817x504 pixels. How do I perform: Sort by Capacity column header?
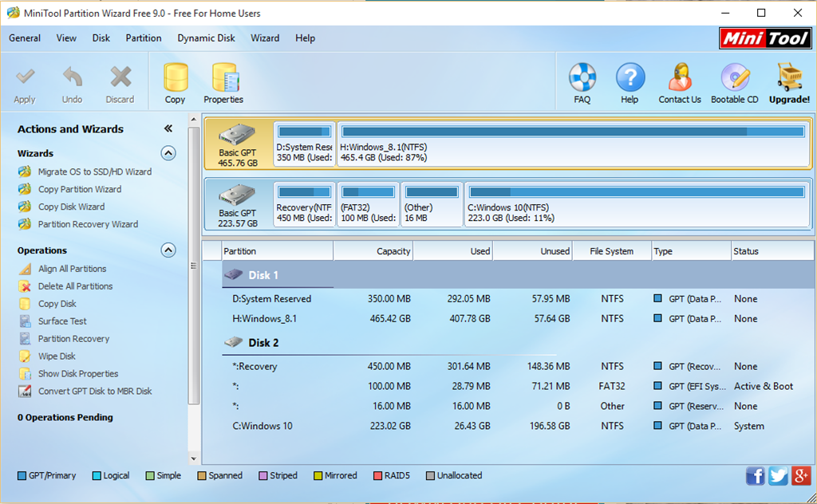click(x=373, y=251)
